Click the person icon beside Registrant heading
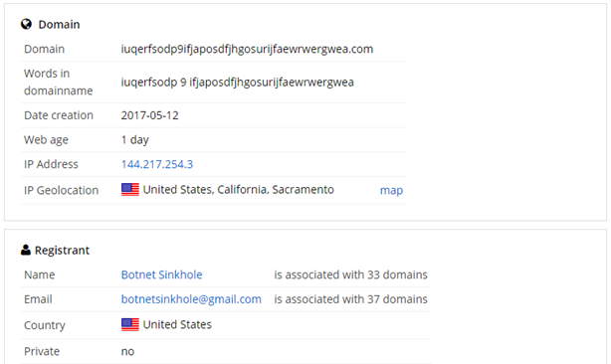 click(x=26, y=250)
